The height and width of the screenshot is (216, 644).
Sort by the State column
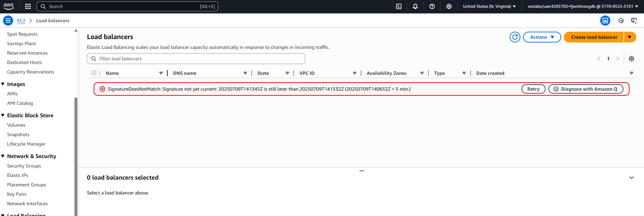tap(287, 73)
